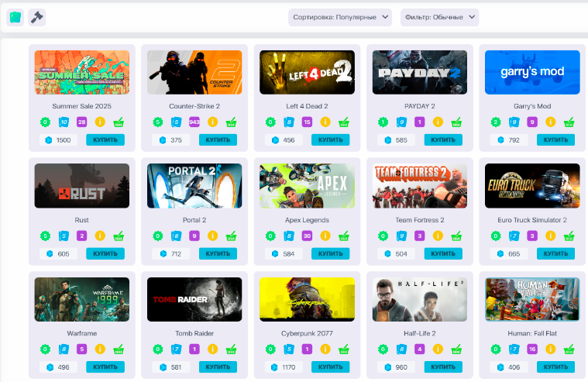
Task: Show info for Tomb Raider
Action: pyautogui.click(x=212, y=349)
